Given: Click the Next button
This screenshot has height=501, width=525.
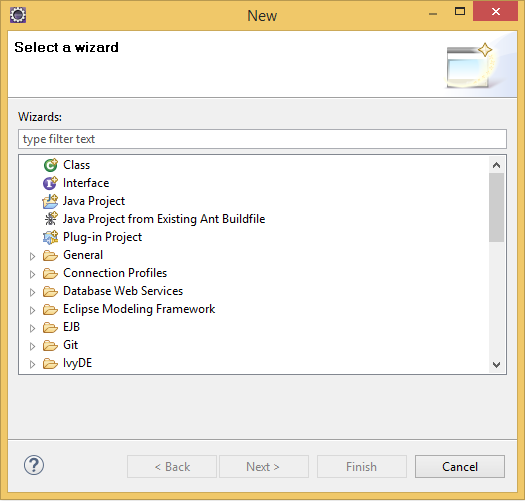Looking at the screenshot, I should click(264, 467).
